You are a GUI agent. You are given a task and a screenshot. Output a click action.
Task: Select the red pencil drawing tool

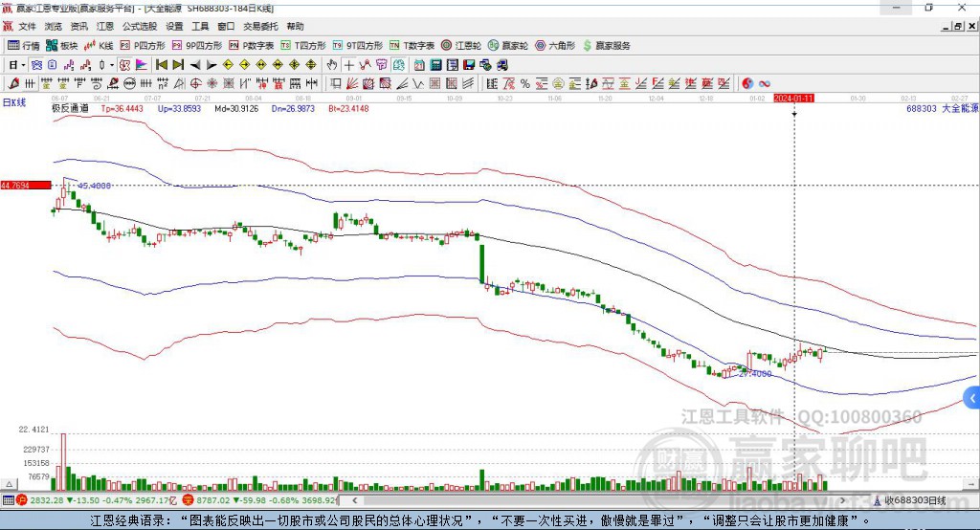(13, 84)
